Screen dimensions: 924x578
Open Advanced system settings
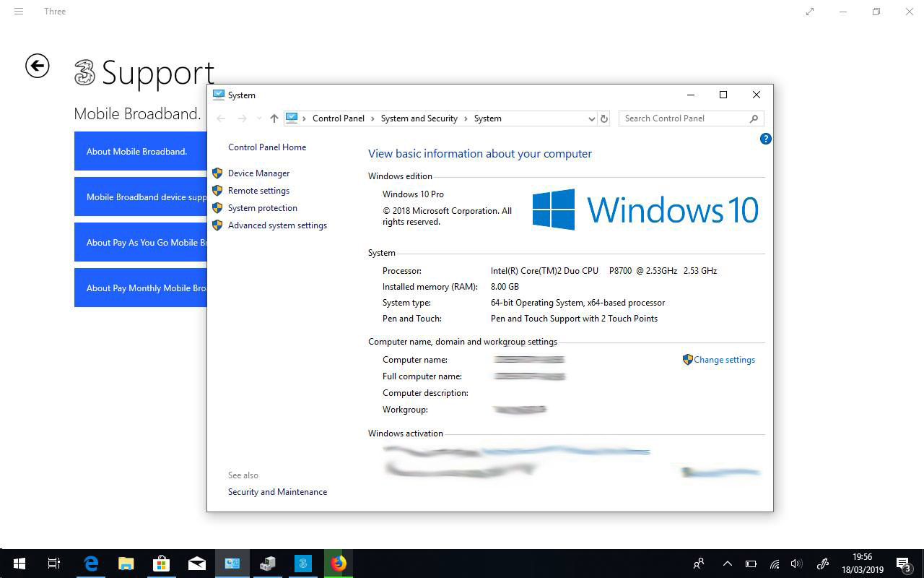(x=277, y=225)
